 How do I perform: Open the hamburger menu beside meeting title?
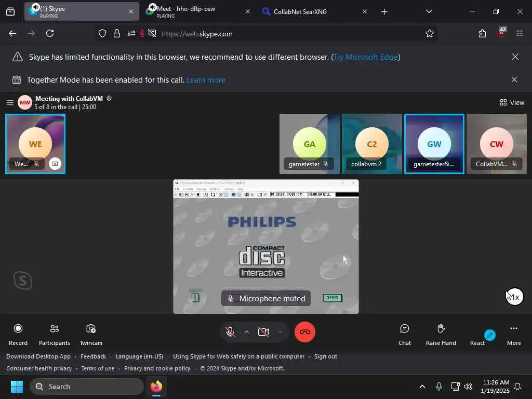pos(10,102)
